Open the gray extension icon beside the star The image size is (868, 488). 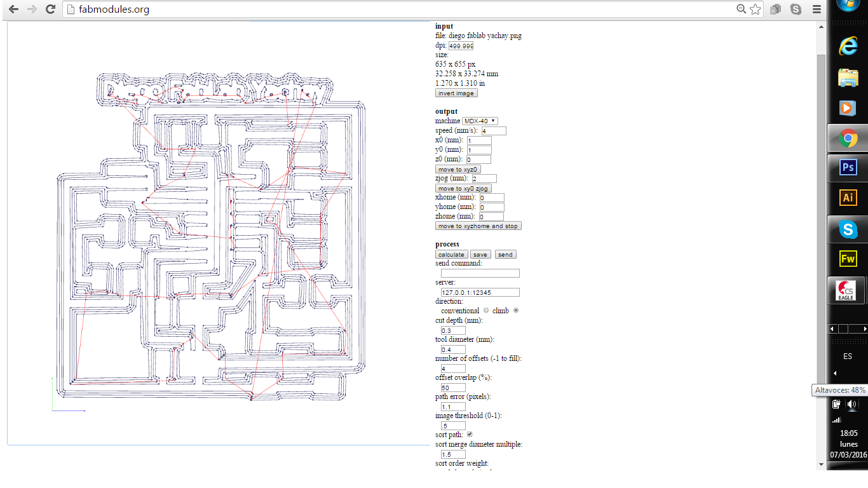pos(775,10)
